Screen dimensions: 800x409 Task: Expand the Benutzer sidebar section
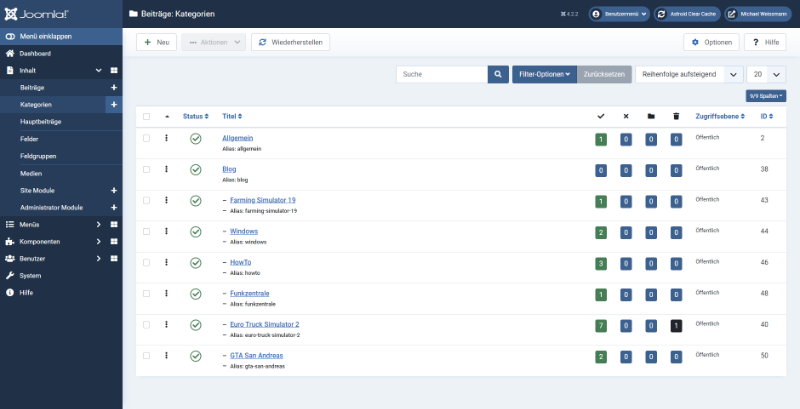pyautogui.click(x=98, y=259)
